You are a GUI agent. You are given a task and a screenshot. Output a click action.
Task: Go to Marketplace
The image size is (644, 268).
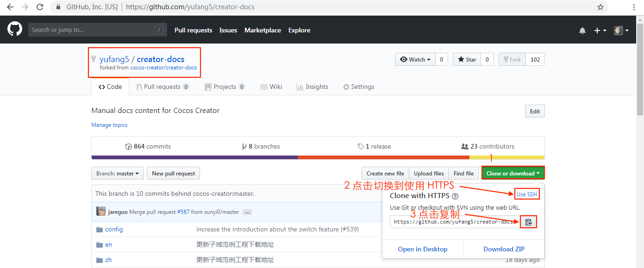[x=263, y=30]
